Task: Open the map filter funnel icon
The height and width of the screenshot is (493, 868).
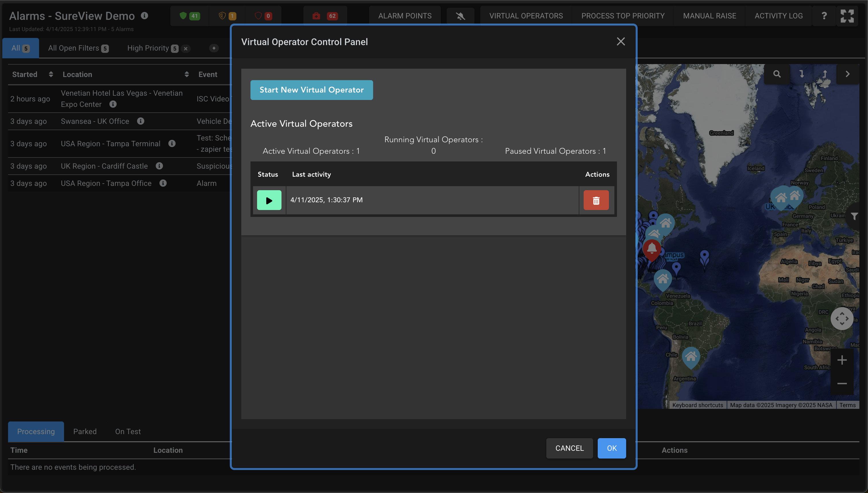Action: 854,216
